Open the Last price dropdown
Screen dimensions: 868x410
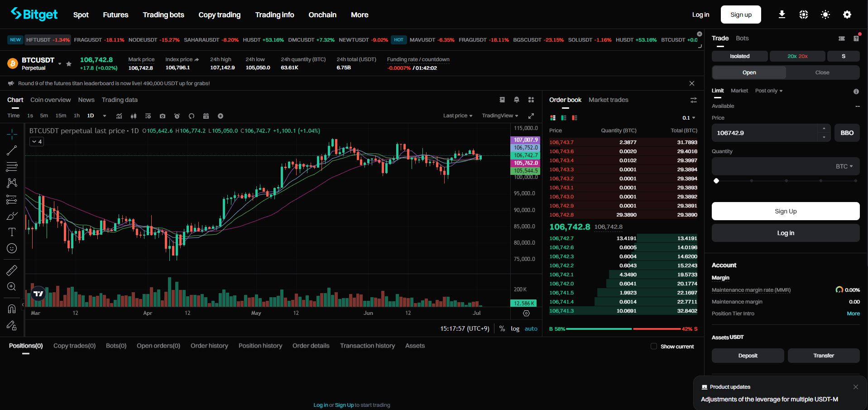(458, 116)
